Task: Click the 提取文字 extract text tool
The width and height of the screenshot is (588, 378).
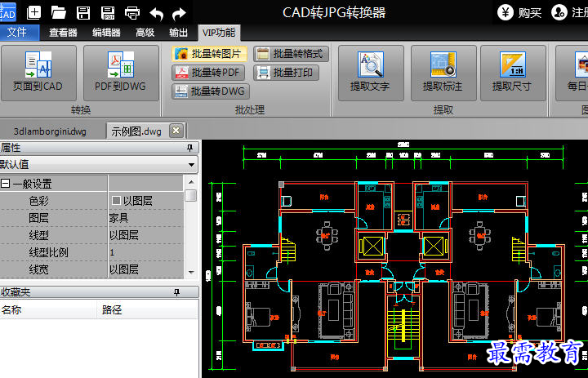Action: (x=369, y=73)
